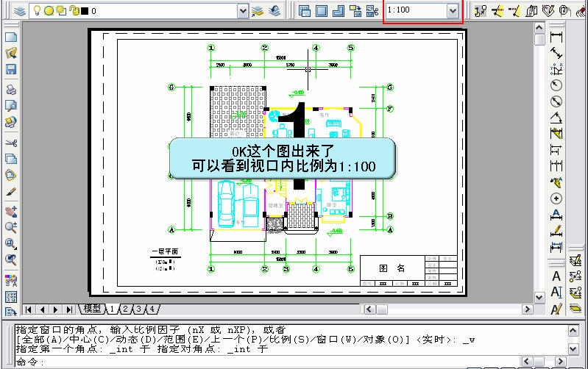Select the Aligned Dimension tool
The height and width of the screenshot is (369, 588).
(x=556, y=53)
